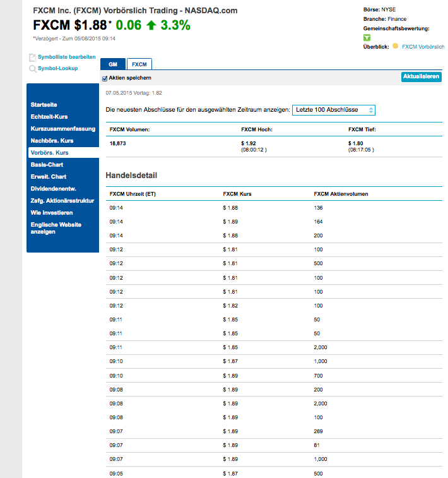Image resolution: width=448 pixels, height=478 pixels.
Task: Open the Letzte 100 Abschlüsse dropdown
Action: [334, 110]
